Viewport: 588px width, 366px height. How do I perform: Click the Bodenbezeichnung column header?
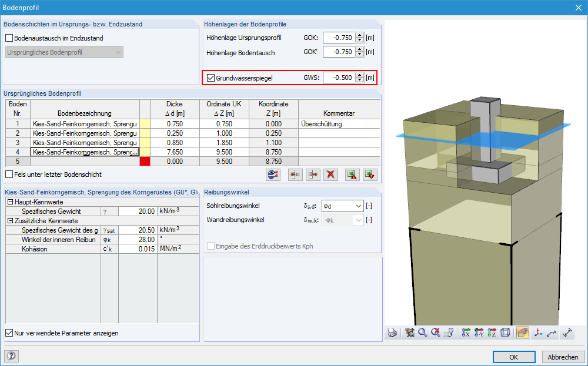coord(85,109)
